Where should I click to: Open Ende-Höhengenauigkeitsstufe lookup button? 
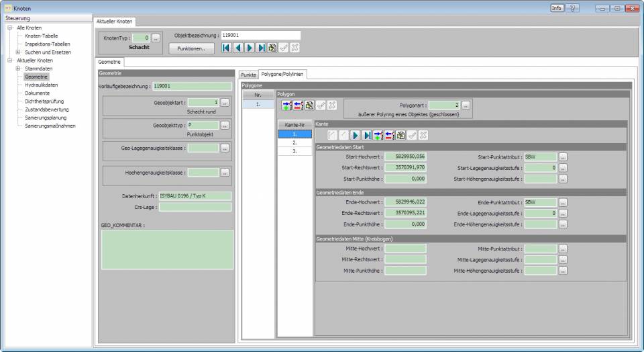563,224
